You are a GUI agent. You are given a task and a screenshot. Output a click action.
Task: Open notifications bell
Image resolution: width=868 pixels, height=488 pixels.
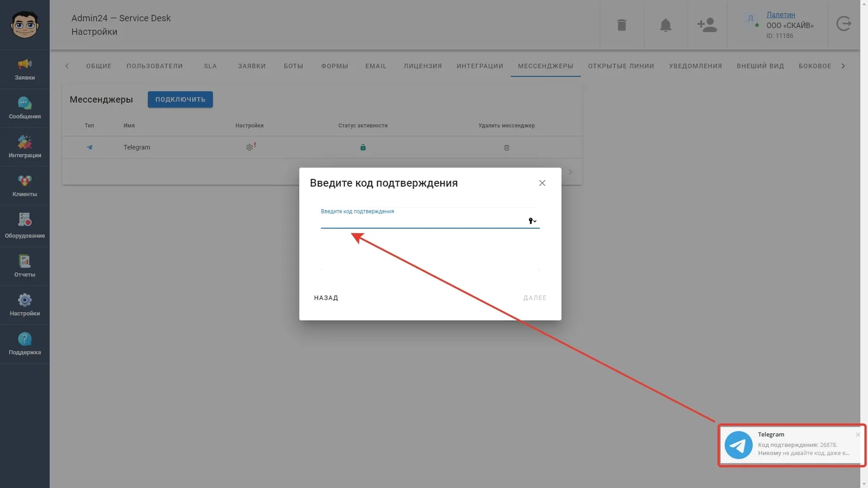(665, 25)
